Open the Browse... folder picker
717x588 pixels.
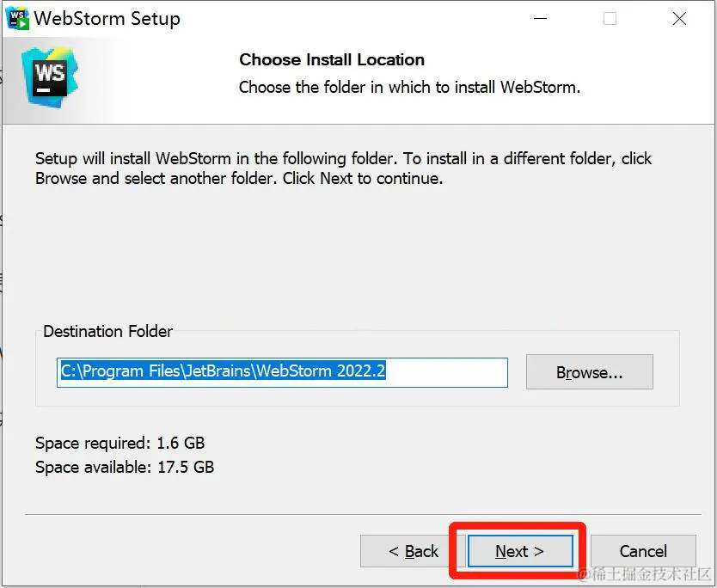click(x=590, y=372)
